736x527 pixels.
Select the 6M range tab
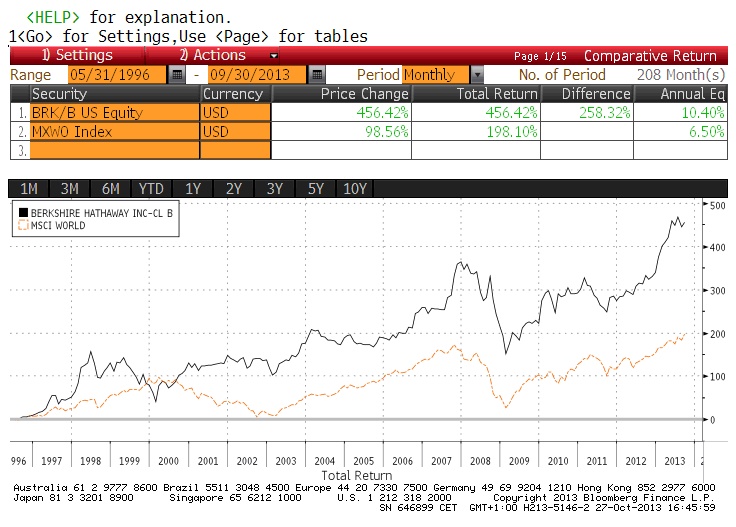coord(111,189)
